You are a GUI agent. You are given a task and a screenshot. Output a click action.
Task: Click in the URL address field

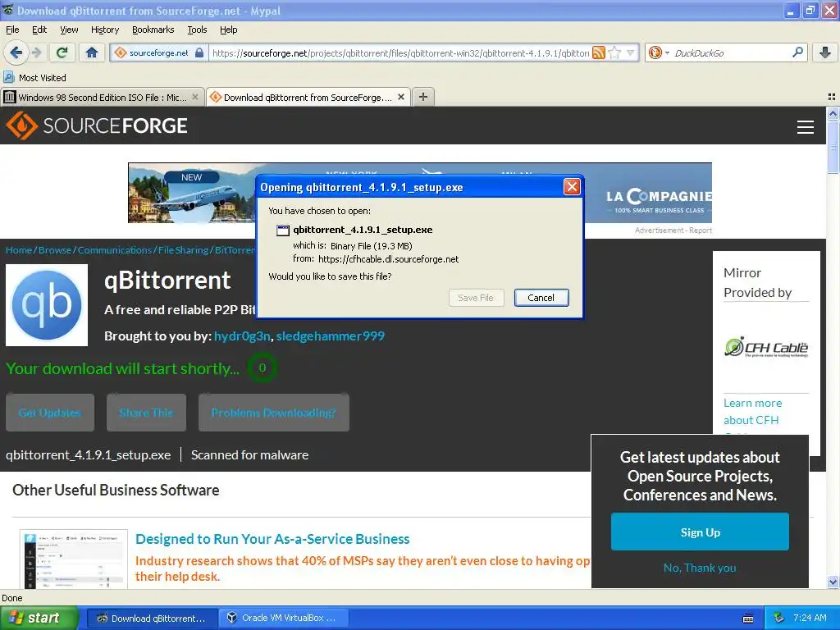pos(399,52)
